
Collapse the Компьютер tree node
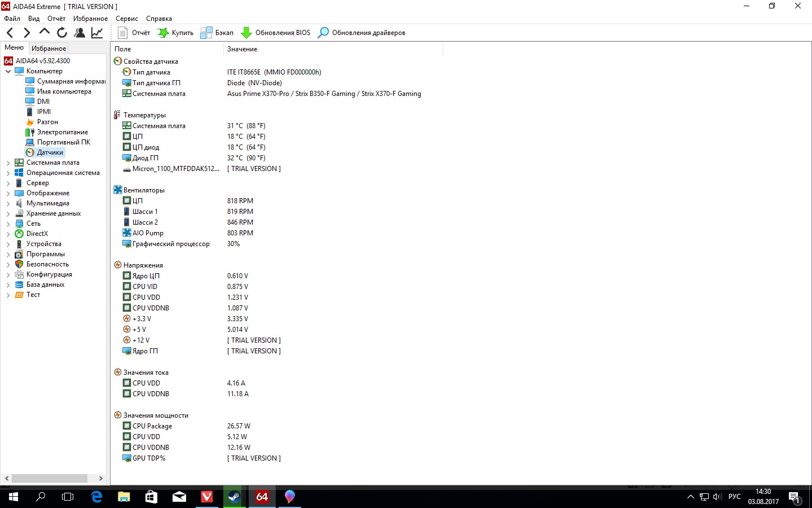coord(8,71)
